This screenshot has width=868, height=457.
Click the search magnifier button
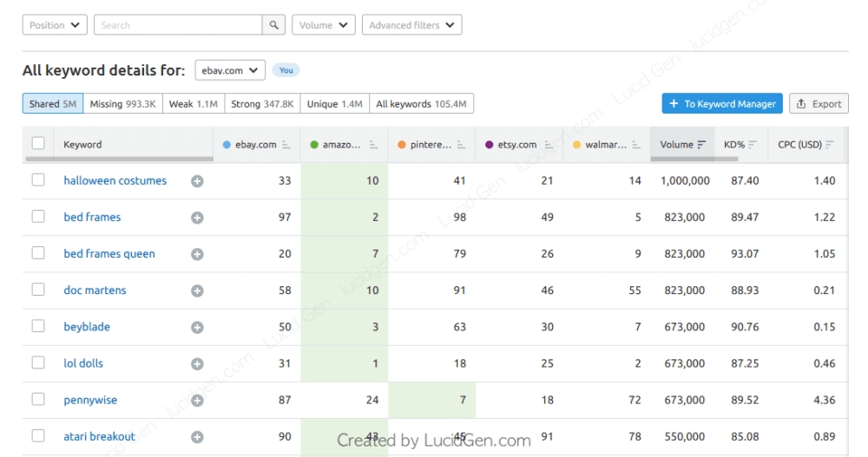(273, 25)
